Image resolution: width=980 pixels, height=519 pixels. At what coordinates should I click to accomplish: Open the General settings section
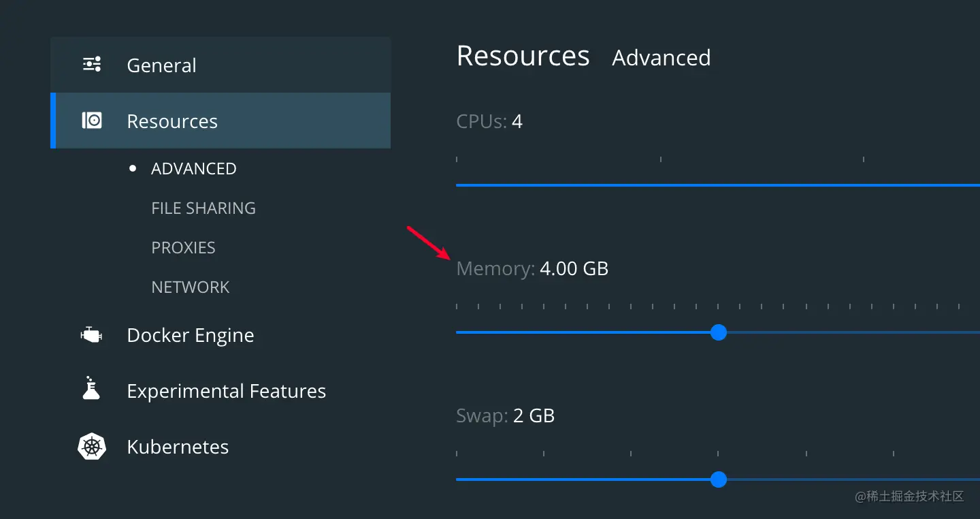pos(161,65)
